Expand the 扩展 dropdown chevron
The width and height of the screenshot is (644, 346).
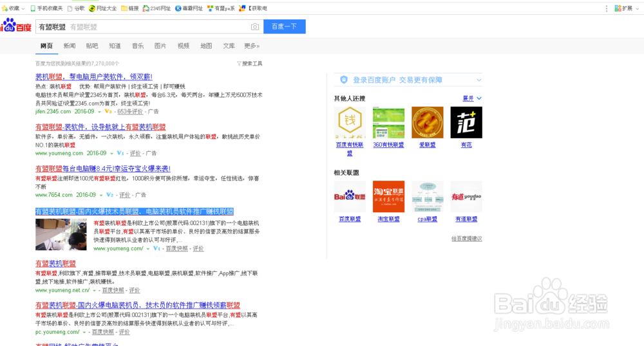pyautogui.click(x=637, y=8)
